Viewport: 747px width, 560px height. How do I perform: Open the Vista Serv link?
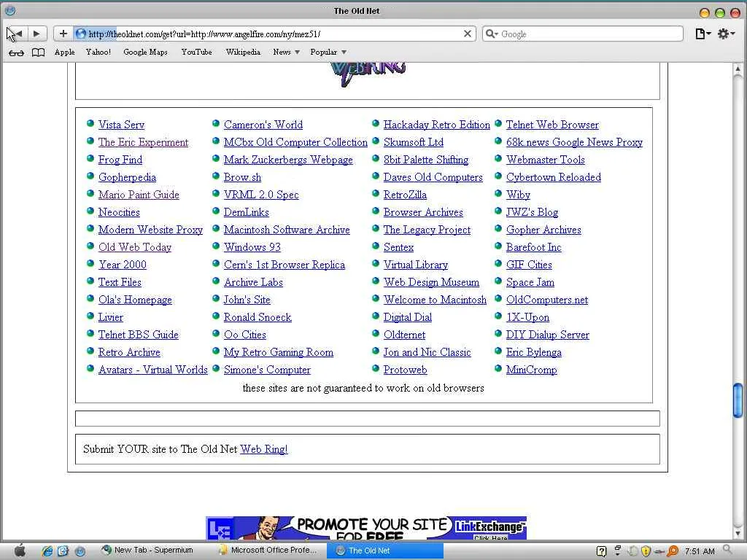pos(121,125)
